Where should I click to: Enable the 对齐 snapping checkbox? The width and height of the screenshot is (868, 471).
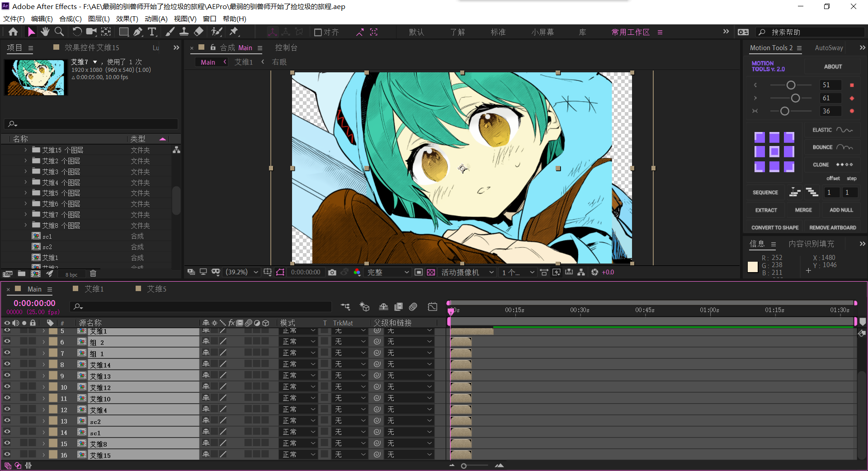(318, 32)
